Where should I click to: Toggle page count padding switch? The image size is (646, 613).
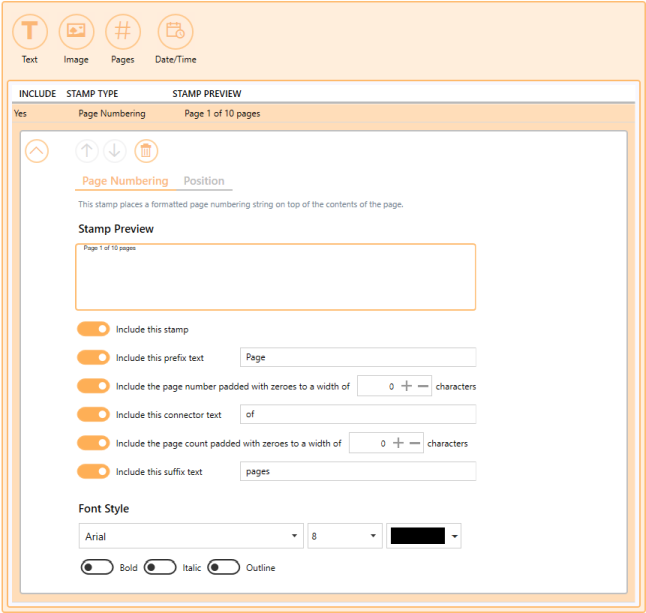[94, 443]
